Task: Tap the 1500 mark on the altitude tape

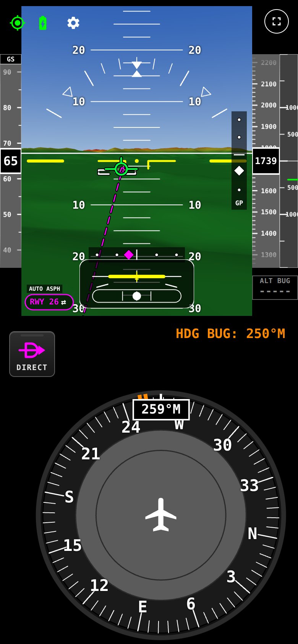Action: tap(269, 212)
